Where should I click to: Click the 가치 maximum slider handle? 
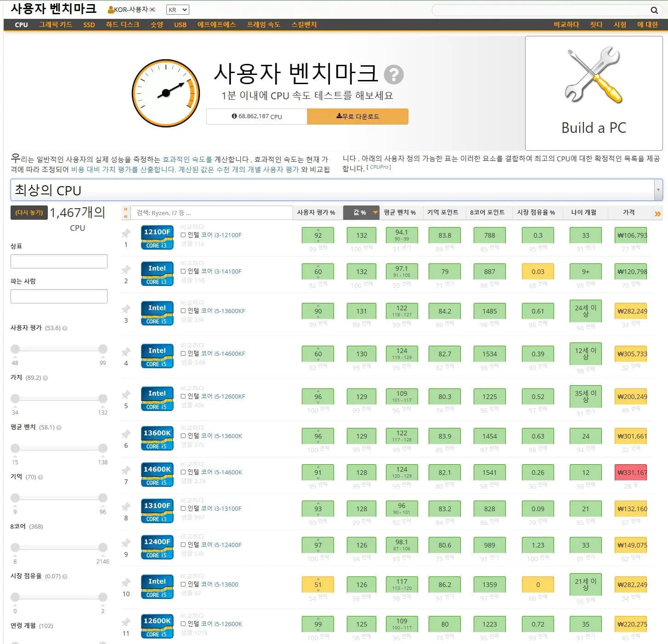(x=103, y=399)
